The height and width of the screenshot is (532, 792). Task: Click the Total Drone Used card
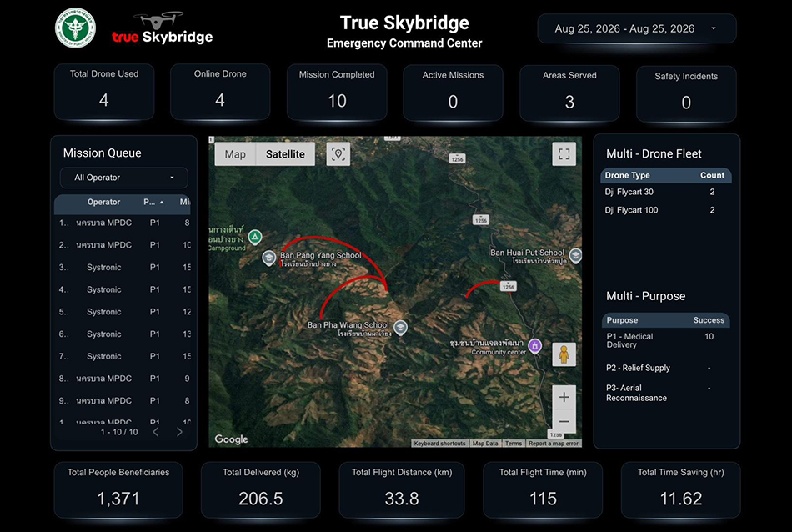point(104,92)
